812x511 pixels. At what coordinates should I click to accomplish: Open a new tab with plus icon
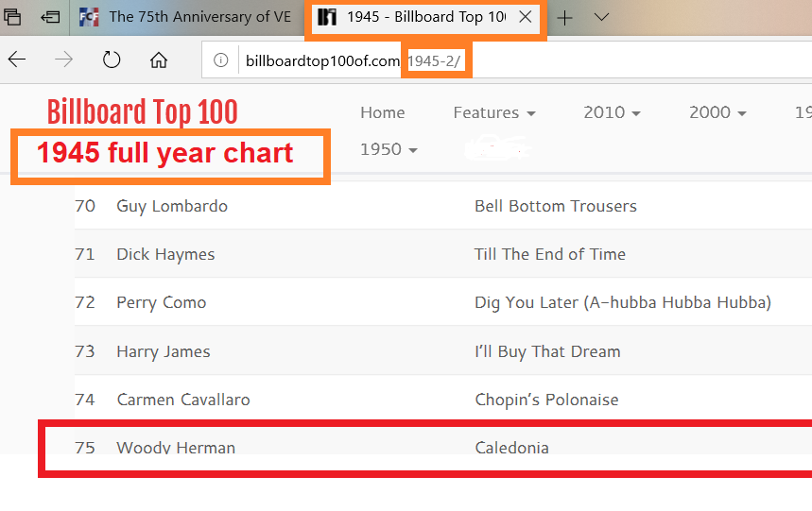564,18
